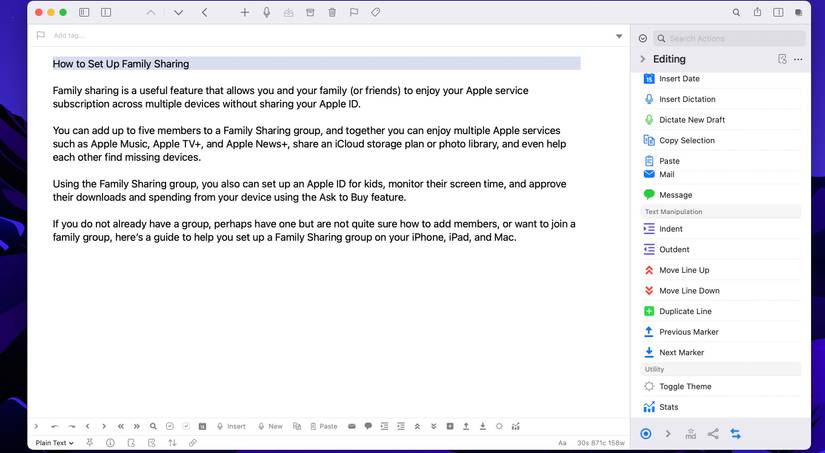The width and height of the screenshot is (825, 453).
Task: Toggle pin icon in status bar
Action: pyautogui.click(x=90, y=442)
